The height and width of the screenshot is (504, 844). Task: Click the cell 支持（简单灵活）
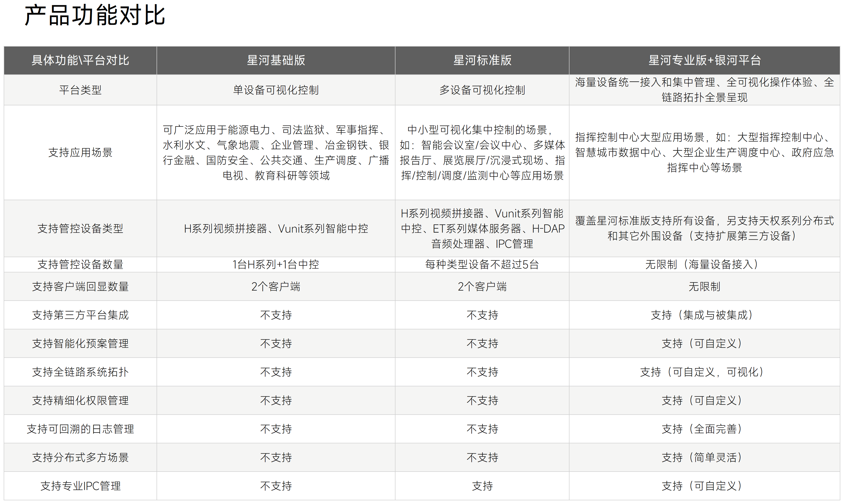[x=705, y=458]
